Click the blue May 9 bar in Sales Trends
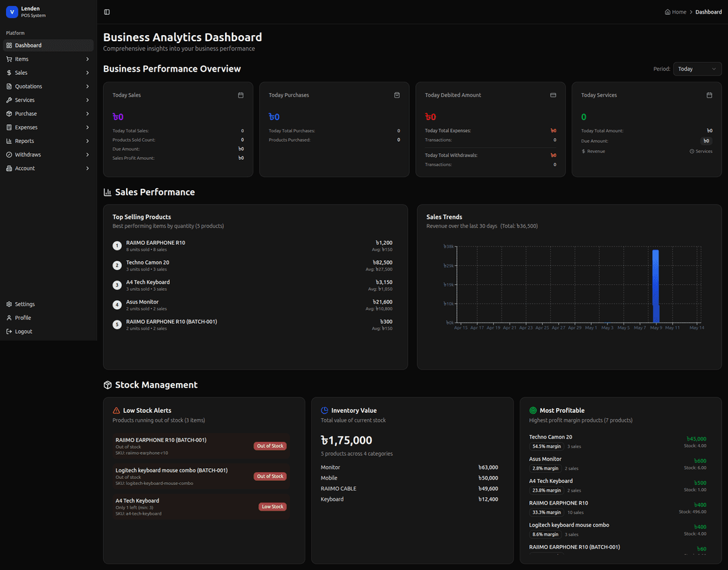The image size is (728, 570). coord(656,286)
